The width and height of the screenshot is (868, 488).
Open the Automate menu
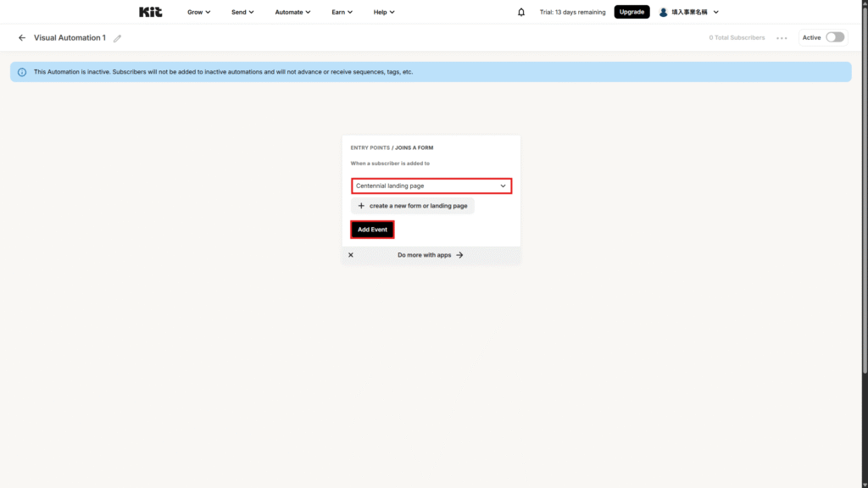(292, 12)
